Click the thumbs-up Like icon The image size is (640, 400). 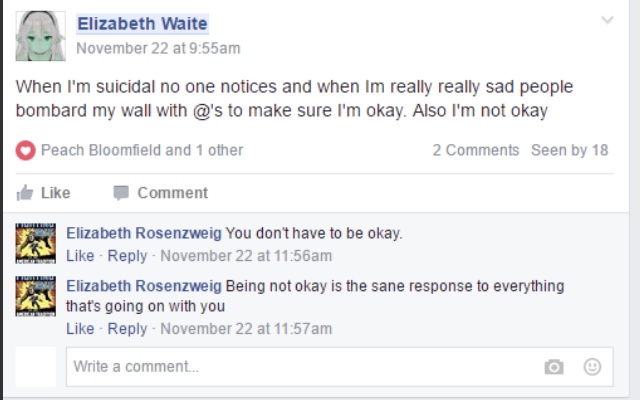coord(25,193)
